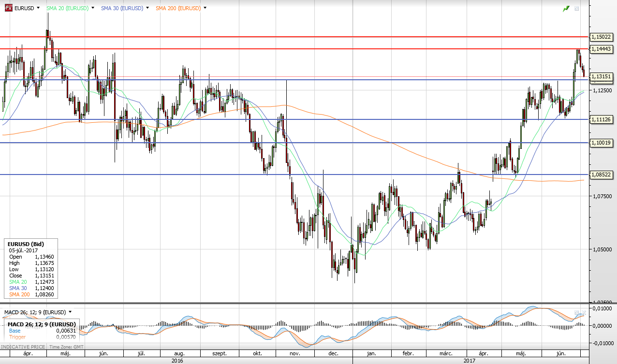
Task: Expand the SMA 30 (EURUSD) dropdown arrow
Action: click(147, 8)
